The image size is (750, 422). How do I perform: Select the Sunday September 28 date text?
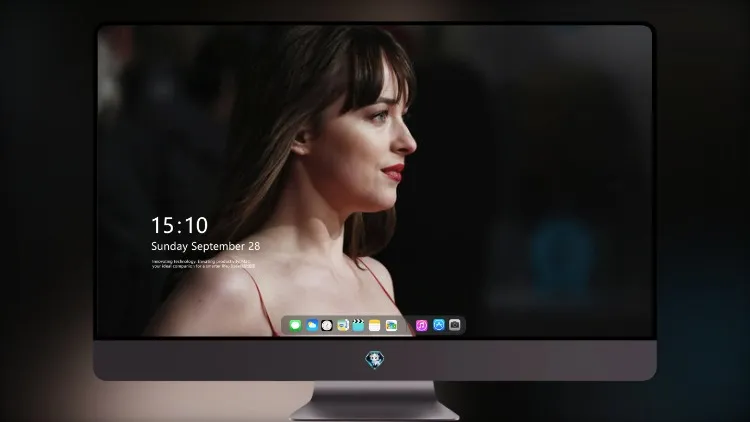206,246
